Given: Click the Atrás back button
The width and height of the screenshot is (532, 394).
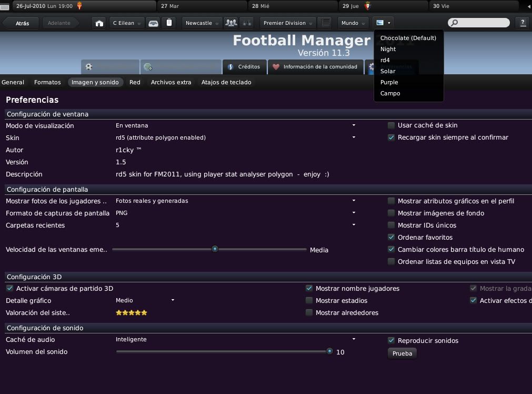Looking at the screenshot, I should coord(22,23).
